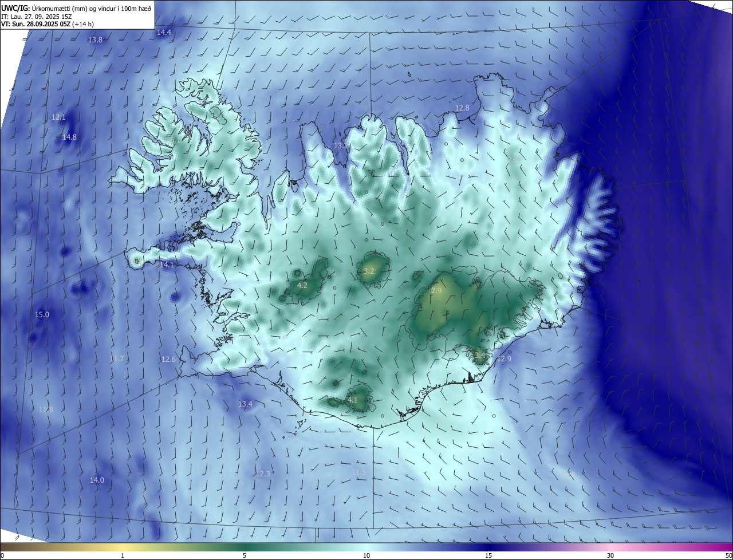Click the 12.8 value label off the north coast
This screenshot has width=733, height=560.
462,108
